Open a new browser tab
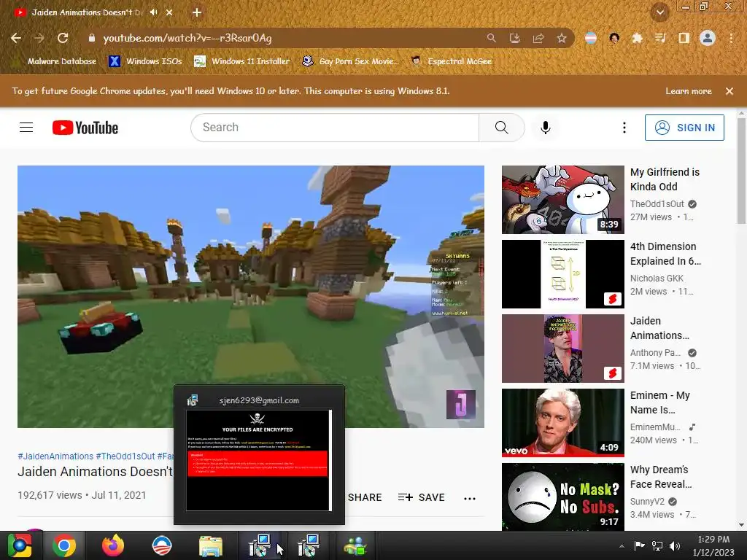 pyautogui.click(x=197, y=12)
